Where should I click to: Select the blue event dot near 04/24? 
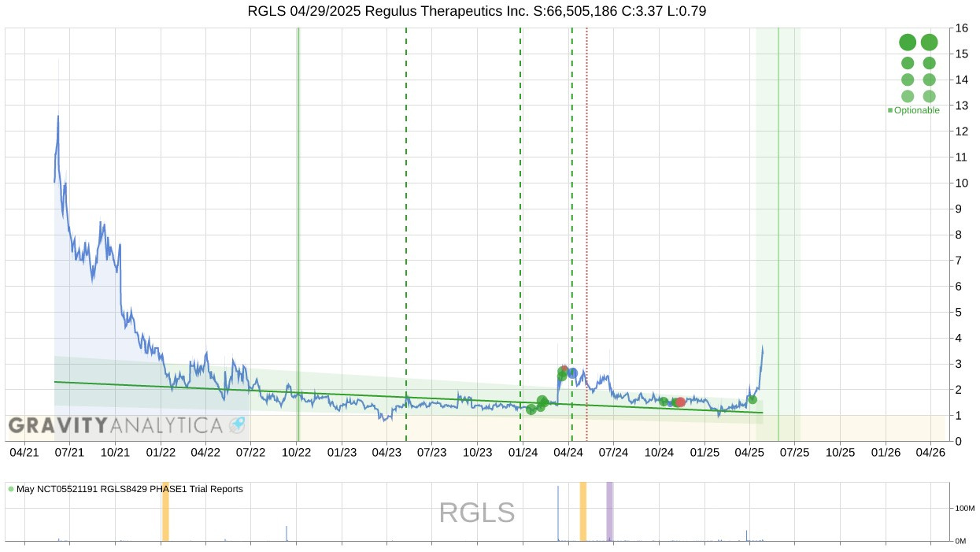[x=572, y=372]
